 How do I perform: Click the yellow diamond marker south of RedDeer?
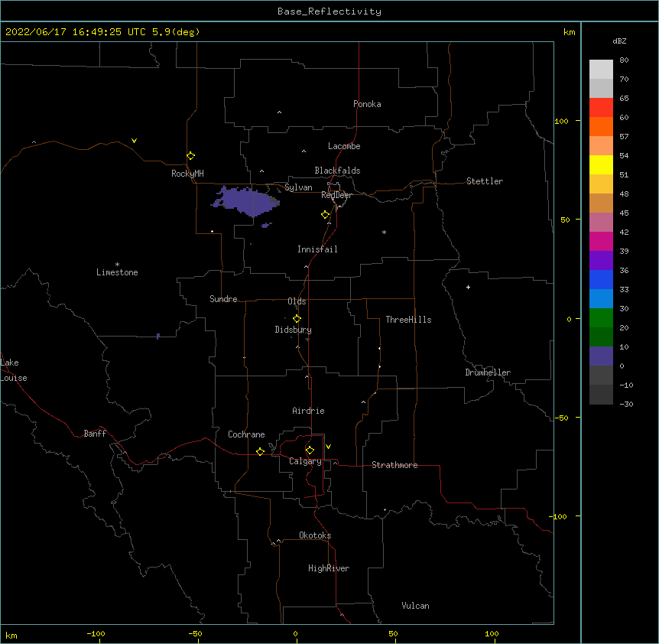coord(325,215)
